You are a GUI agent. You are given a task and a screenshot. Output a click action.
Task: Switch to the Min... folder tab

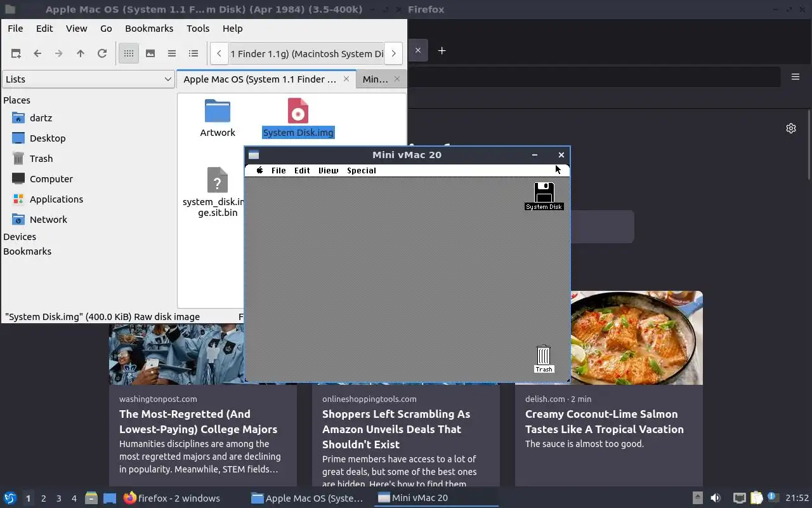click(x=375, y=79)
